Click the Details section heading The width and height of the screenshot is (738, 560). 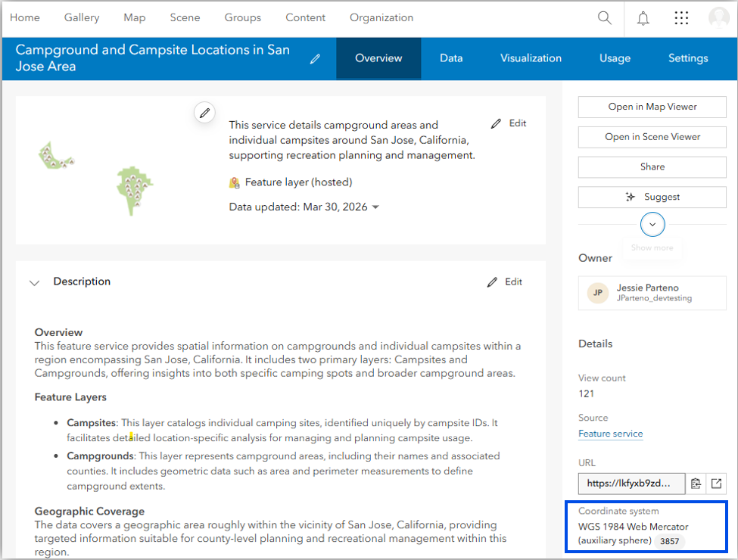pyautogui.click(x=596, y=344)
